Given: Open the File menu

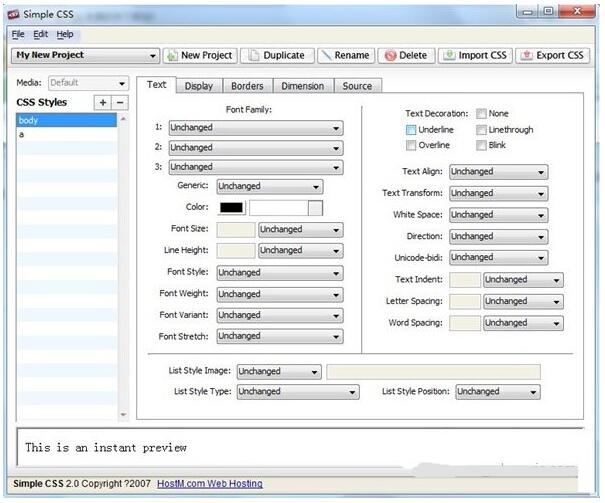Looking at the screenshot, I should click(x=18, y=34).
